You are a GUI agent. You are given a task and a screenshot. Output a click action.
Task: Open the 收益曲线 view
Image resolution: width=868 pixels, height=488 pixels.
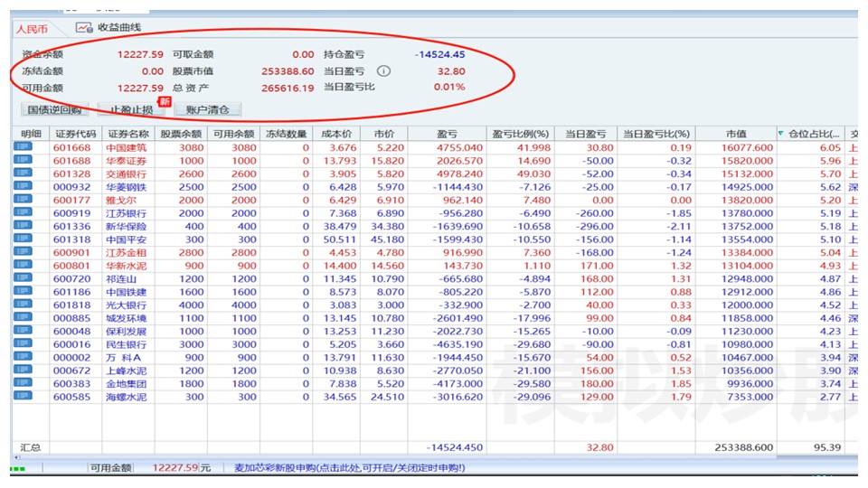coord(119,27)
